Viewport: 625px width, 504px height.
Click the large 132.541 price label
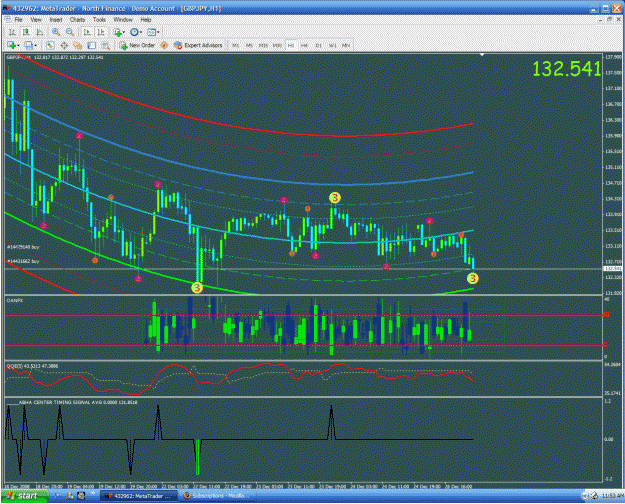pyautogui.click(x=566, y=69)
